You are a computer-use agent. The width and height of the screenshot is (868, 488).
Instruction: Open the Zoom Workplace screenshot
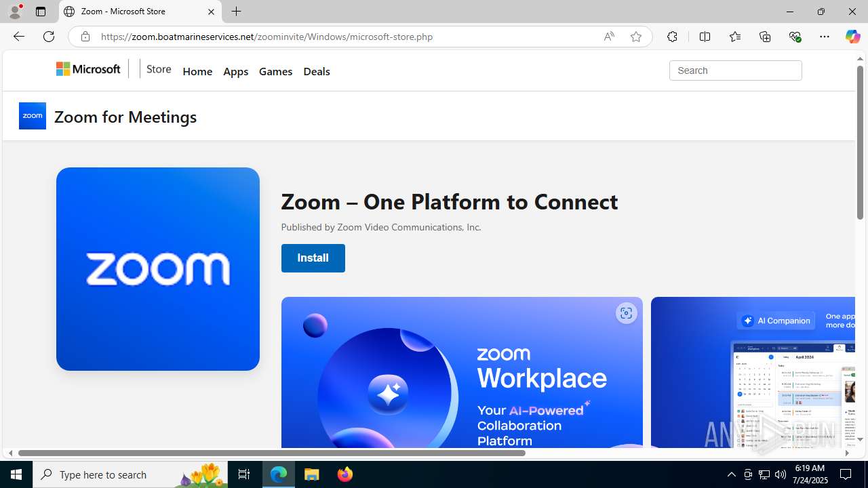[462, 373]
